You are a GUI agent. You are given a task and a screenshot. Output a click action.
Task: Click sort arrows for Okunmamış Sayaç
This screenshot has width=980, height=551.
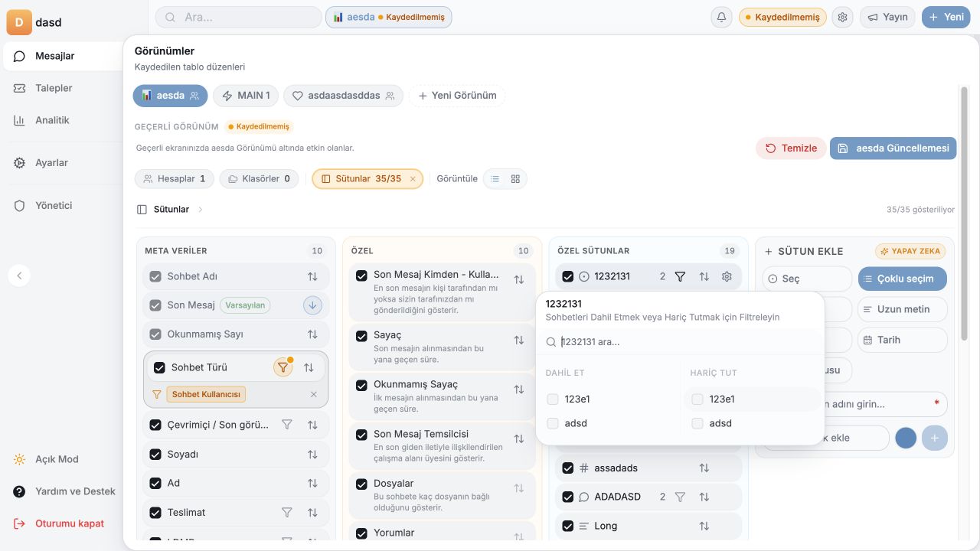[519, 390]
